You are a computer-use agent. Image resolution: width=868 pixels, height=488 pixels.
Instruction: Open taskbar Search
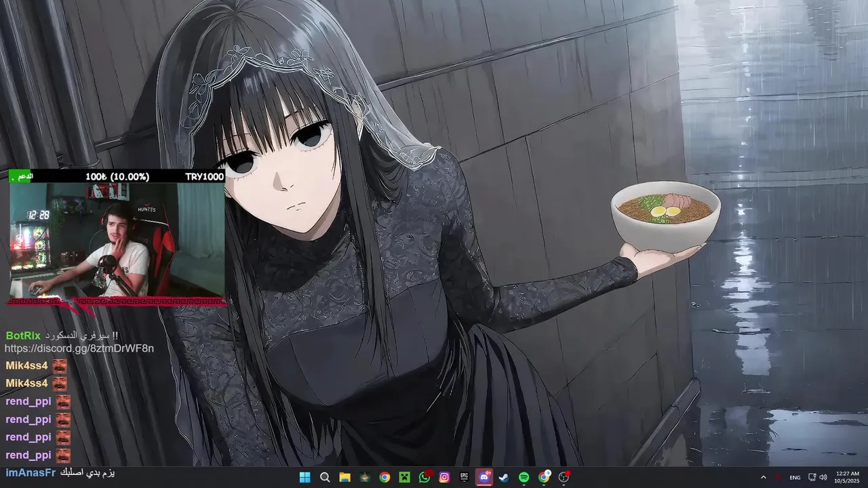pyautogui.click(x=325, y=477)
